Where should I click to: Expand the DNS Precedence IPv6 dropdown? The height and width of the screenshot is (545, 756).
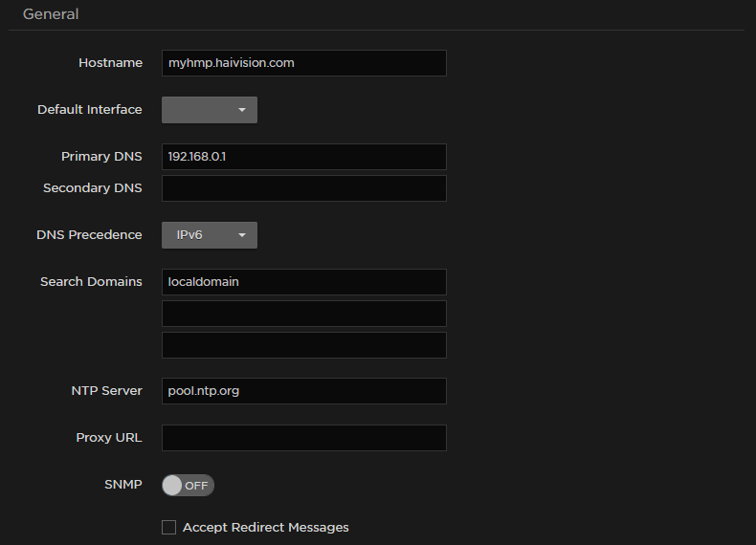(209, 235)
